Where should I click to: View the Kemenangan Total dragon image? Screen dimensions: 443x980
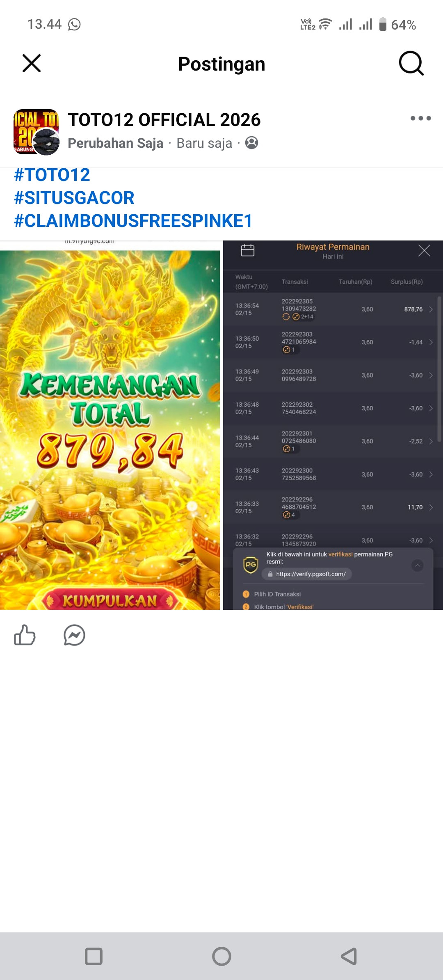[110, 425]
